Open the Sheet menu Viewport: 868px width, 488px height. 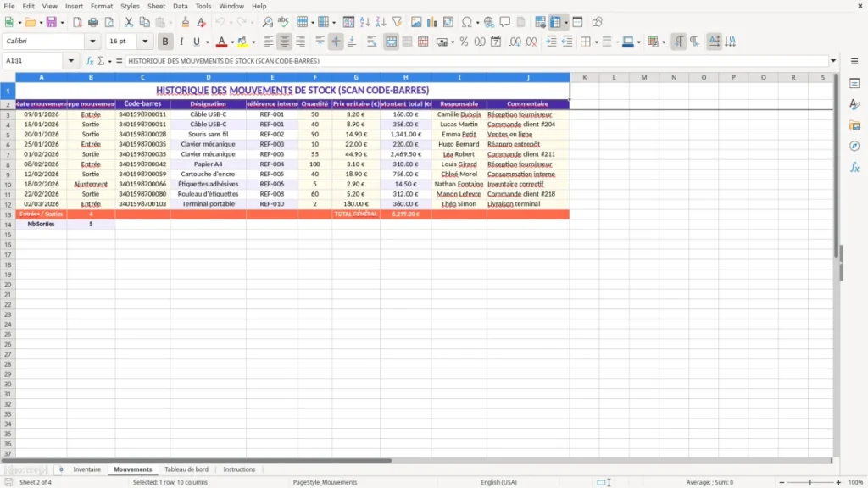(156, 6)
